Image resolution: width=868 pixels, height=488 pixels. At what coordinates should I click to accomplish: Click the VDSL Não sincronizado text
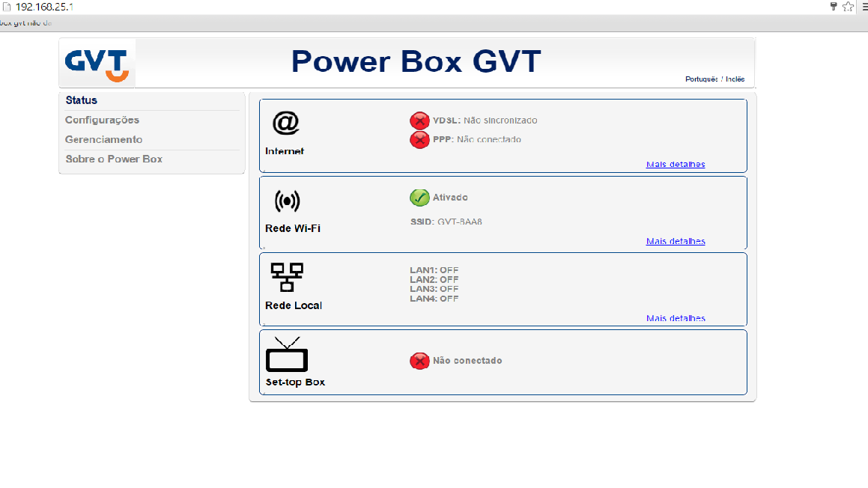pyautogui.click(x=485, y=120)
